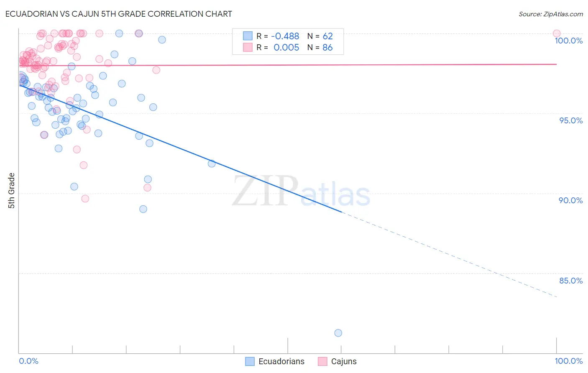Click the pink Cajuns legend swatch
The image size is (588, 373).
coord(322,361)
